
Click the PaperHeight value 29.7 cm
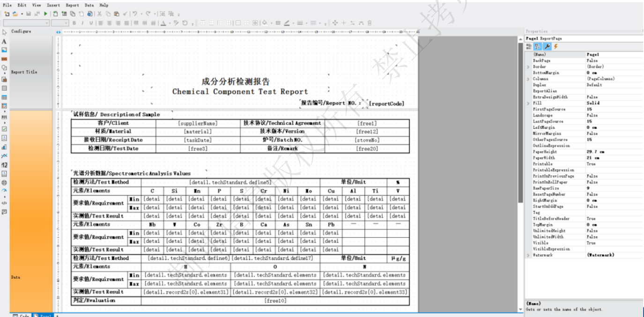pos(614,152)
